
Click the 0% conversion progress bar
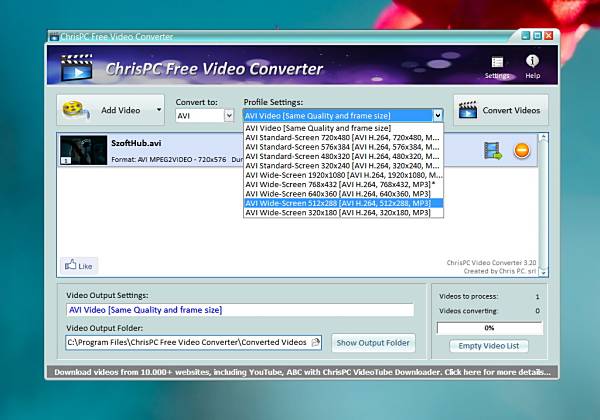pyautogui.click(x=489, y=328)
